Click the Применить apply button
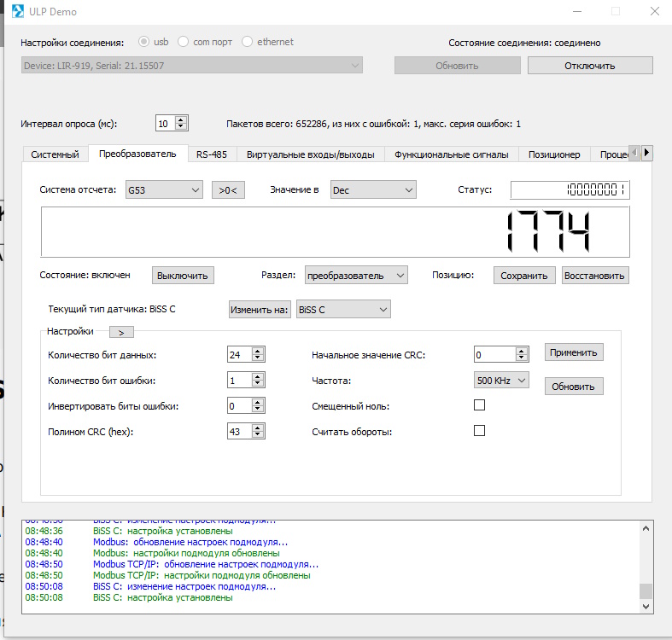672x640 pixels. point(574,352)
